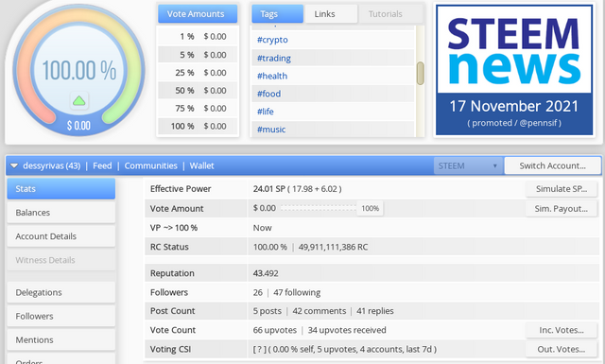Click the green up-arrow icon in the voting power gauge

79,101
